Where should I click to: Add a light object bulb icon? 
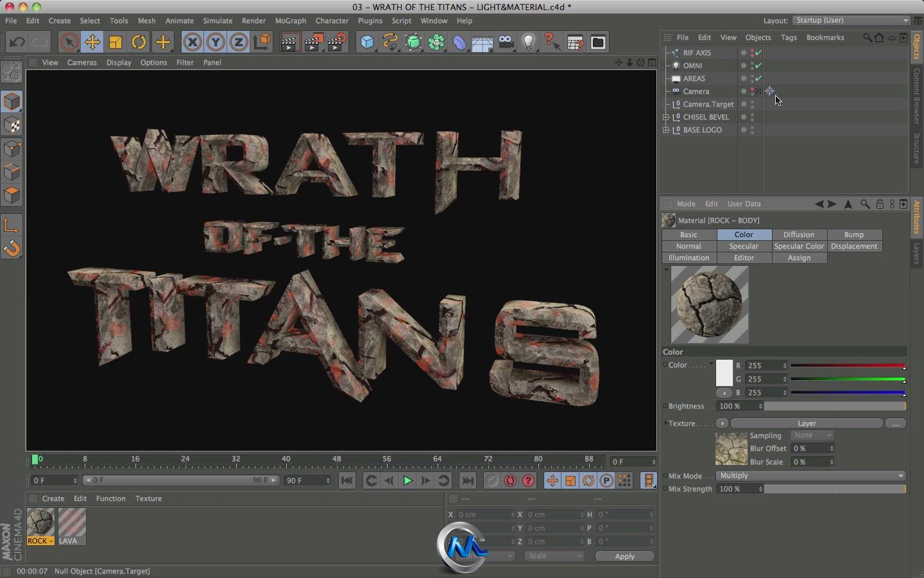pos(529,42)
